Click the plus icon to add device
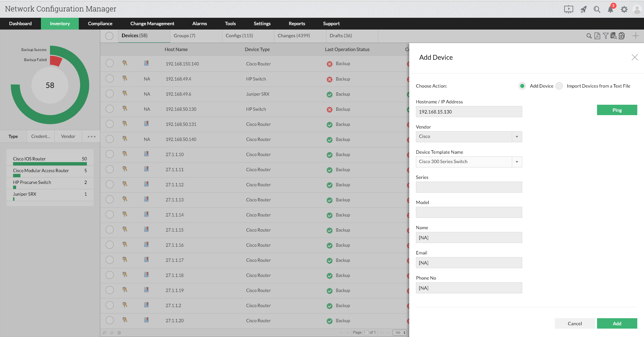 pyautogui.click(x=635, y=36)
